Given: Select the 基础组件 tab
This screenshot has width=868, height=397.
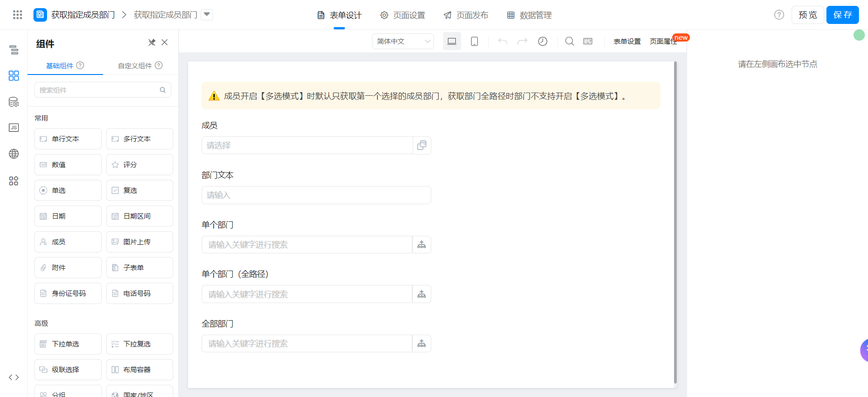Looking at the screenshot, I should 65,65.
